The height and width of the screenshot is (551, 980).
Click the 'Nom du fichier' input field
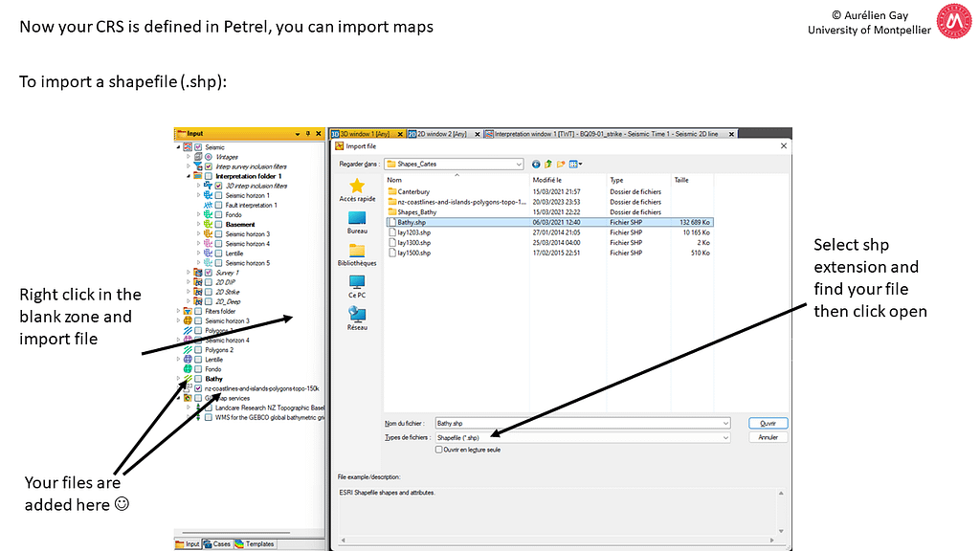579,423
